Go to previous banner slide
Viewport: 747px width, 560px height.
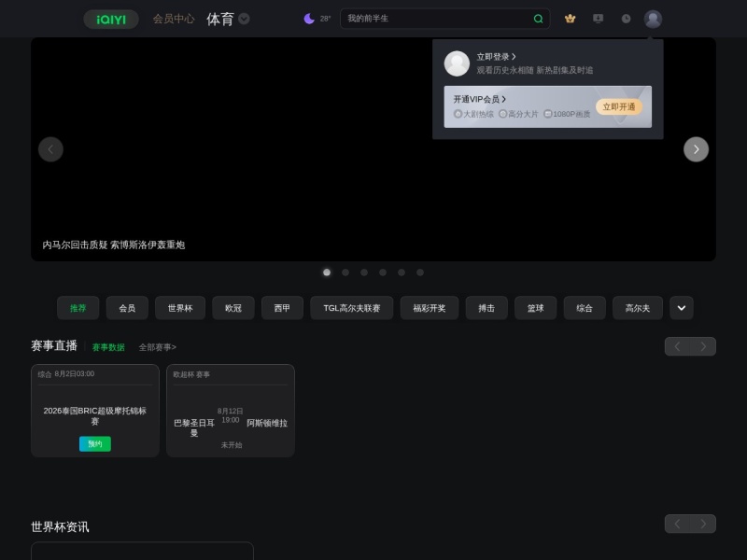[50, 149]
